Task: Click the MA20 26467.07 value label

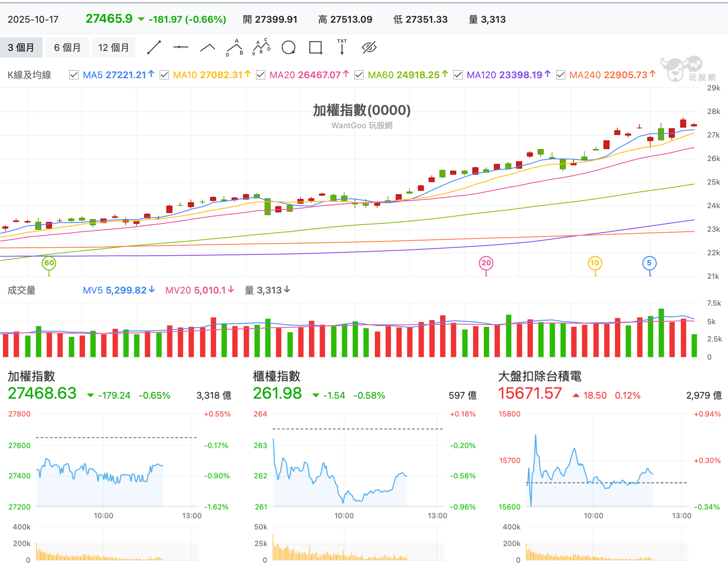Action: 309,75
